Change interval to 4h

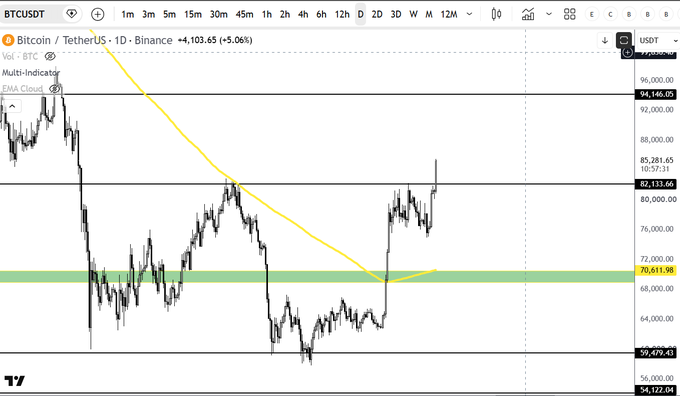[303, 14]
